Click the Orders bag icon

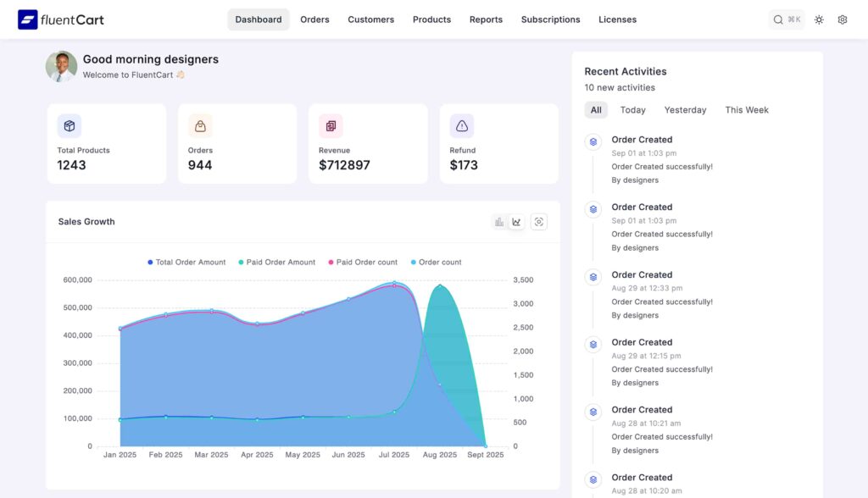pos(200,126)
